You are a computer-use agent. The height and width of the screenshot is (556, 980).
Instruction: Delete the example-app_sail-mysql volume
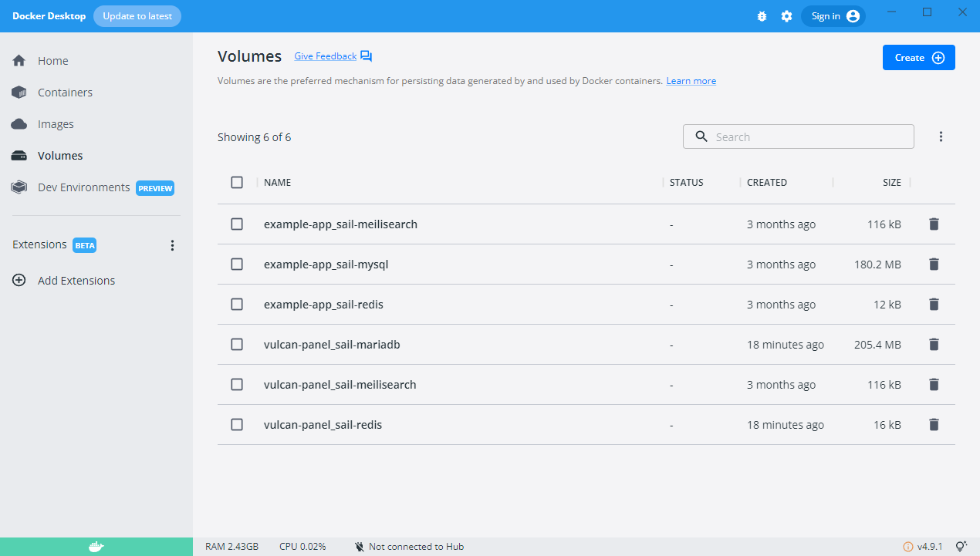[934, 265]
